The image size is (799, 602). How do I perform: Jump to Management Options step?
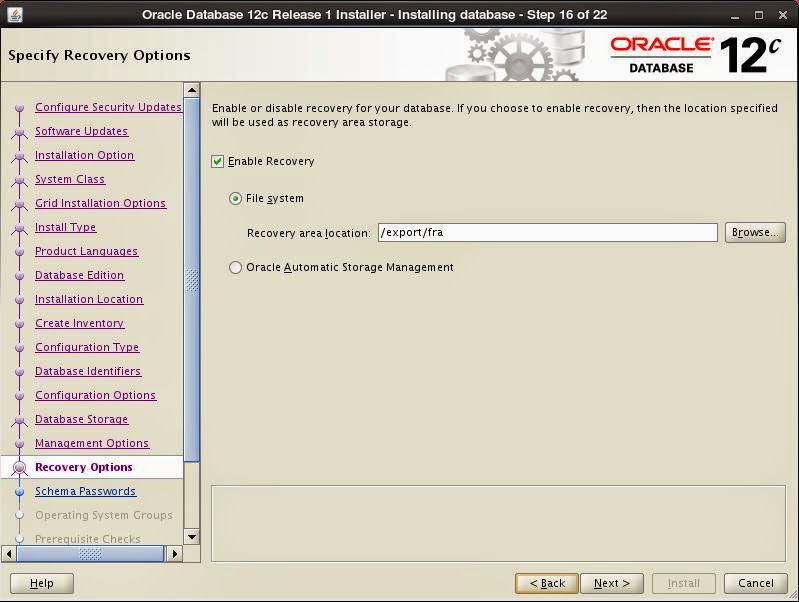coord(92,443)
